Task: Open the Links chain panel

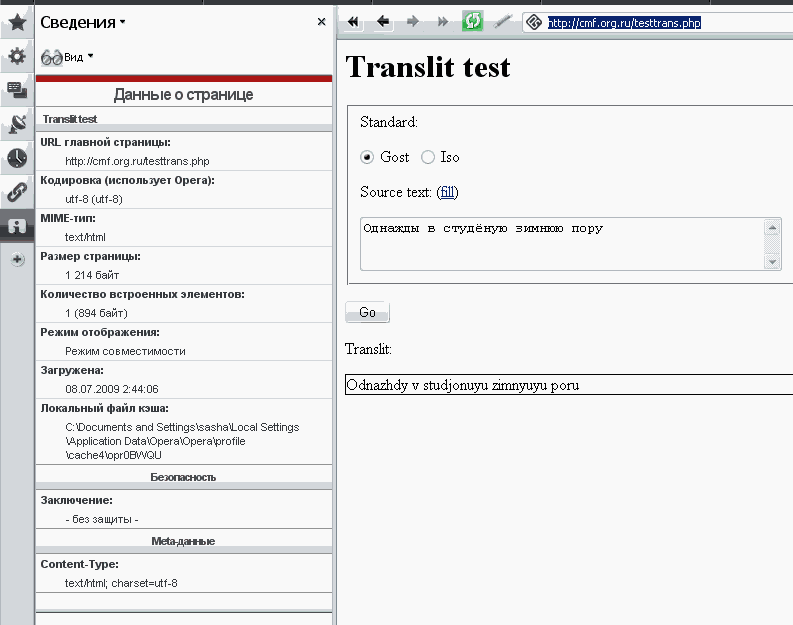Action: point(17,192)
